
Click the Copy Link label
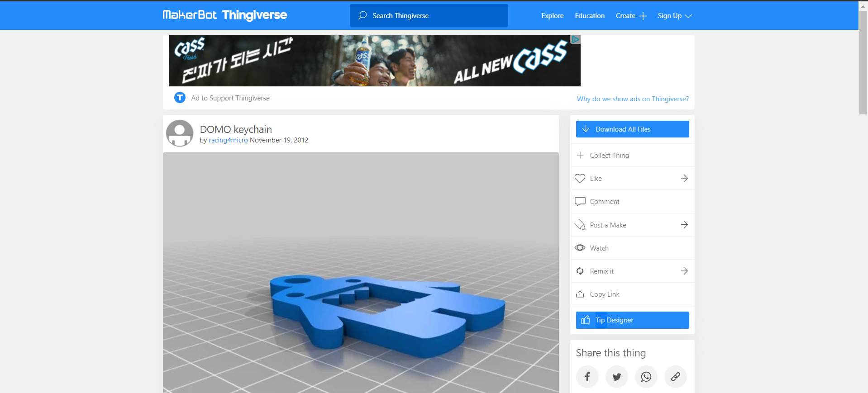pyautogui.click(x=605, y=294)
